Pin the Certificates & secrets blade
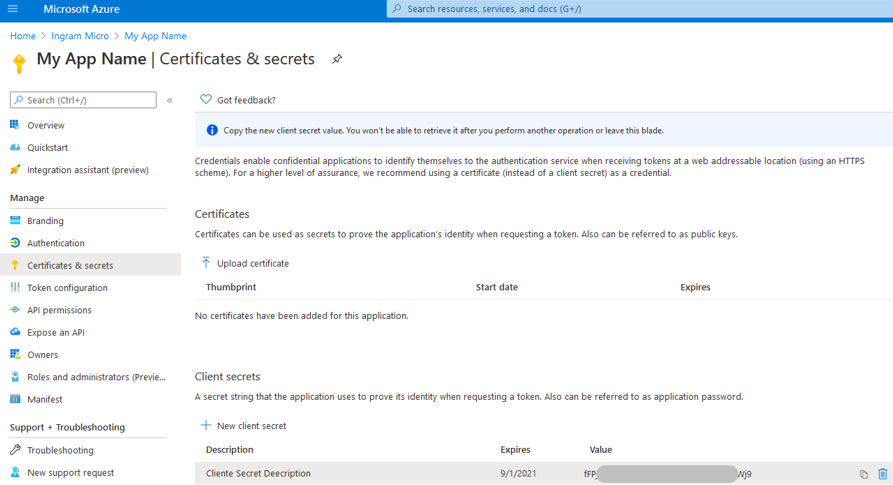The height and width of the screenshot is (485, 893). click(337, 59)
